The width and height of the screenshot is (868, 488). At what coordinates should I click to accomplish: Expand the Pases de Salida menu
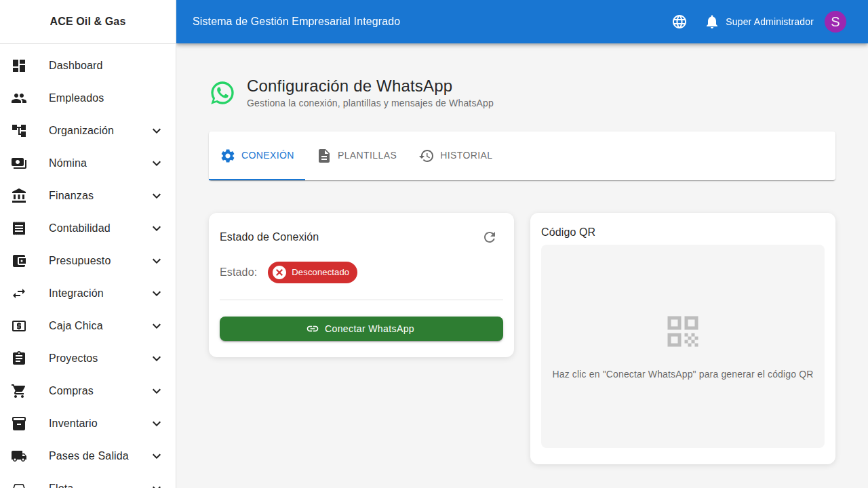[x=87, y=455]
